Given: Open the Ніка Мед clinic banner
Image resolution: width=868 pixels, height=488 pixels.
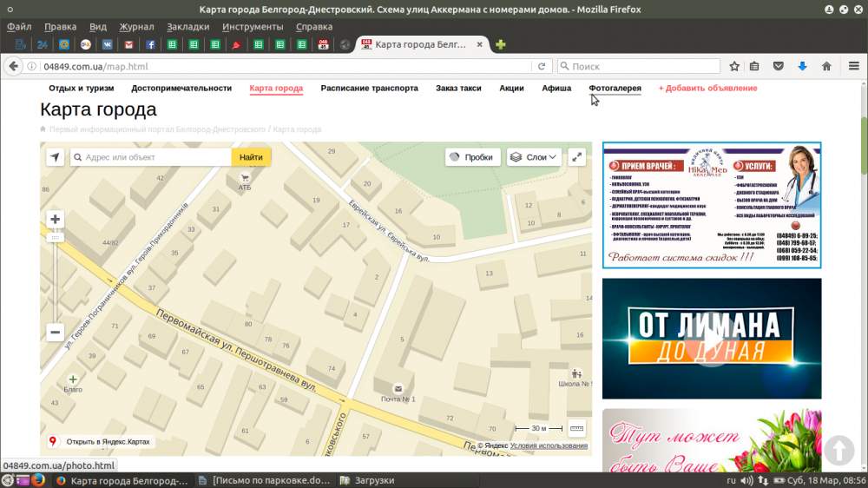Looking at the screenshot, I should (712, 205).
